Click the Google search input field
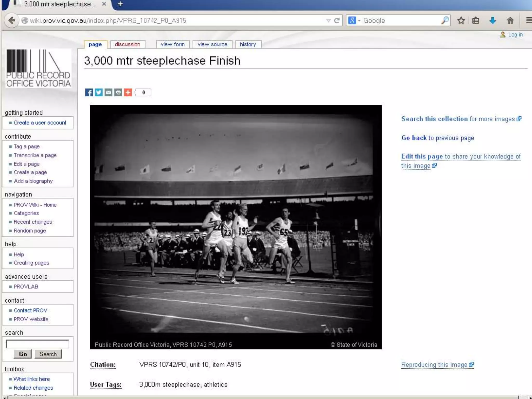This screenshot has height=399, width=532. tap(401, 21)
